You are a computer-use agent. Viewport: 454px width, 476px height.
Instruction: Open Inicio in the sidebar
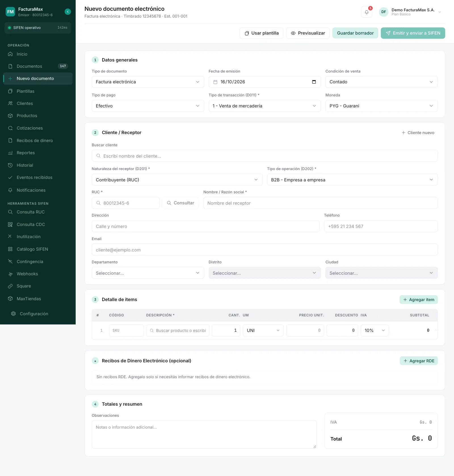pyautogui.click(x=38, y=54)
